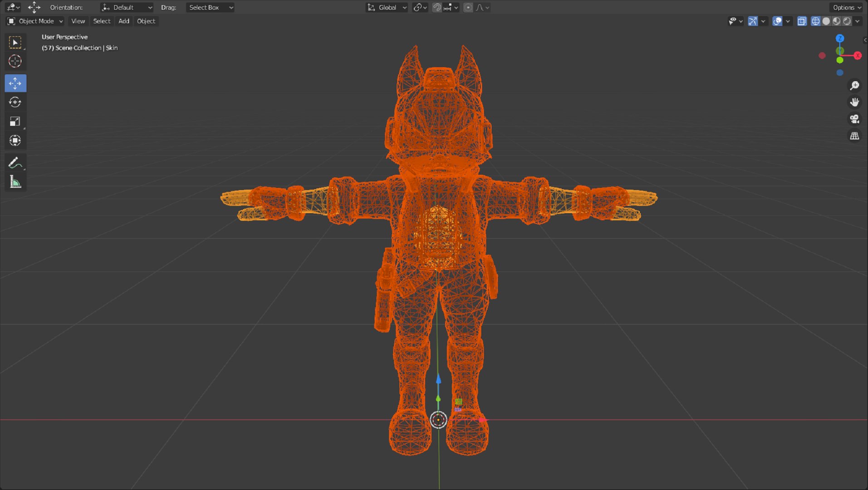Switch to Wireframe viewport shading
Viewport: 868px width, 490px height.
815,21
